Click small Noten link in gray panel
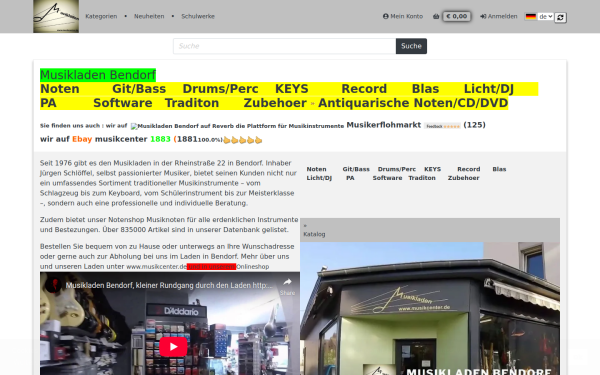The width and height of the screenshot is (600, 375). click(316, 169)
